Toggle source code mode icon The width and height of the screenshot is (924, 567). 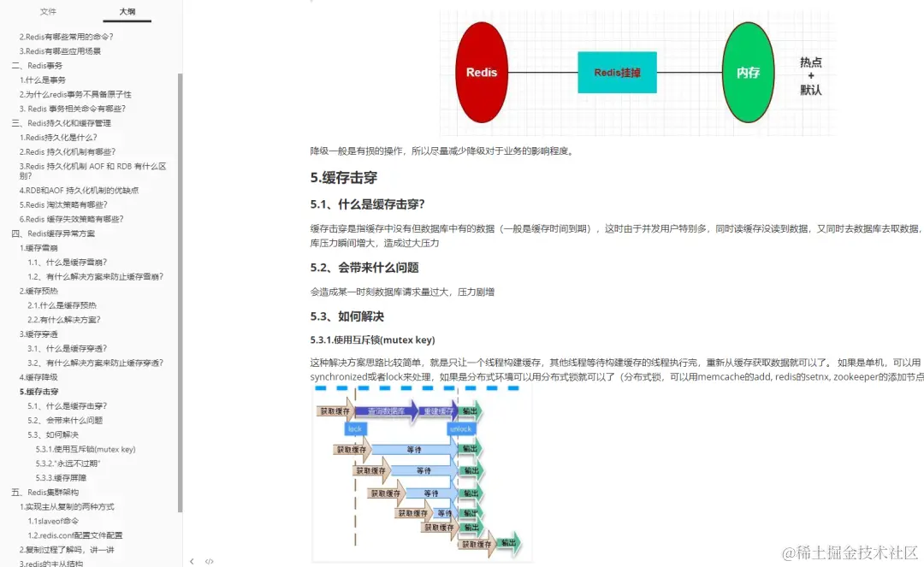click(x=210, y=561)
